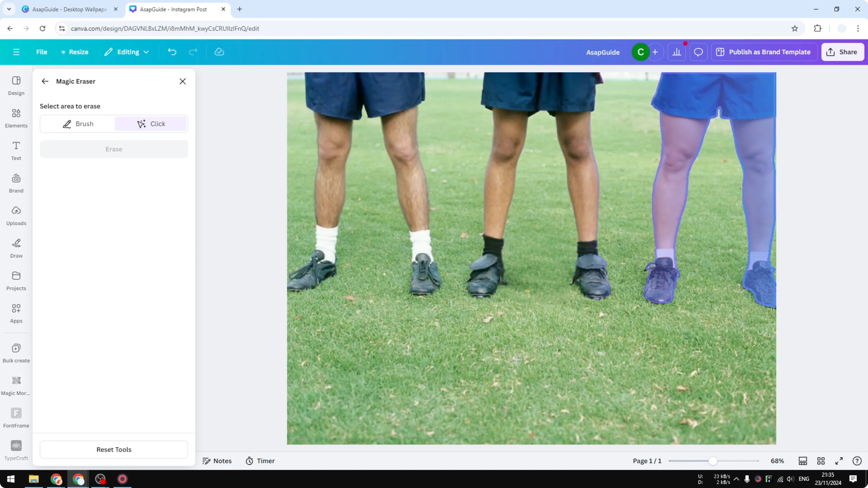Open the Elements panel
This screenshot has height=488, width=868.
pos(16,118)
